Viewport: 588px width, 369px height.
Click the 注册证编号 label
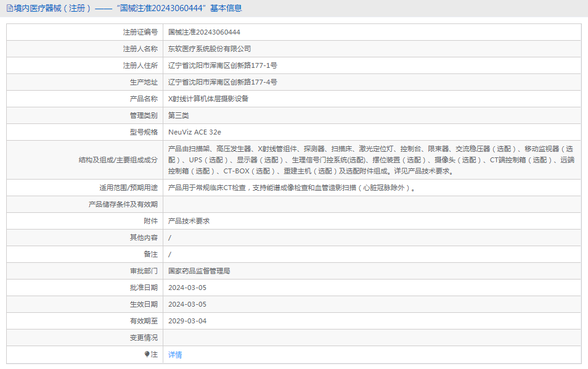141,32
